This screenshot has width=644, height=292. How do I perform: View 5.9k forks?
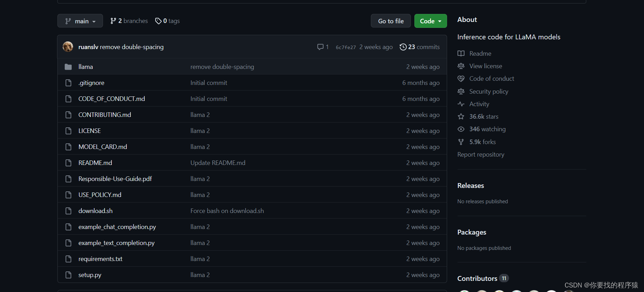pyautogui.click(x=483, y=142)
